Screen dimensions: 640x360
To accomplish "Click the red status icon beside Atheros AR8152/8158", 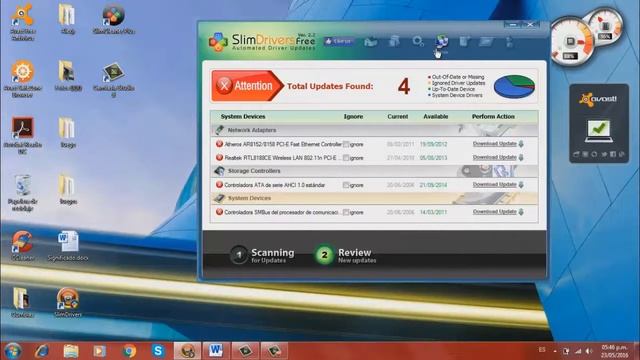I will tap(219, 144).
